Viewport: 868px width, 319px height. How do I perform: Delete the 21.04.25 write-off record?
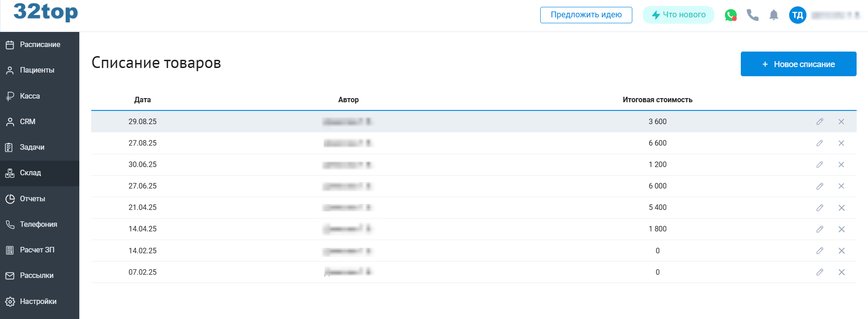pyautogui.click(x=841, y=208)
